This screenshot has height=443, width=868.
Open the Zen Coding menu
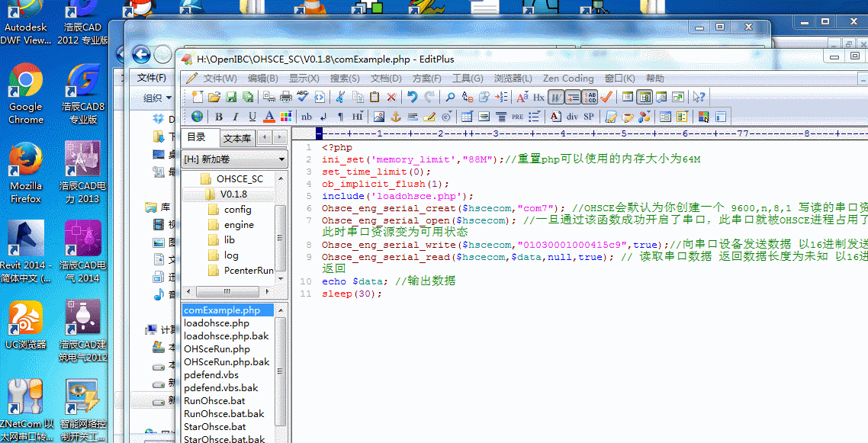coord(567,78)
